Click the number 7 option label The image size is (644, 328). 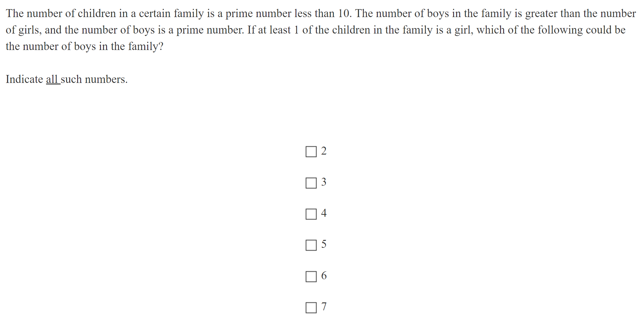pyautogui.click(x=324, y=307)
